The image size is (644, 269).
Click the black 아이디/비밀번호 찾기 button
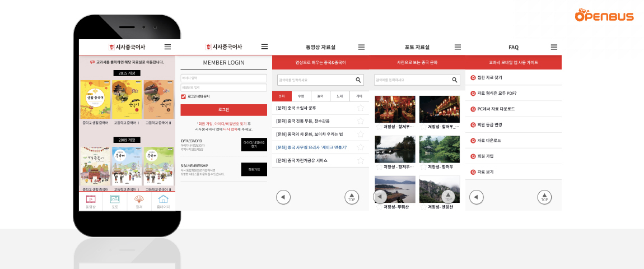[x=254, y=145]
